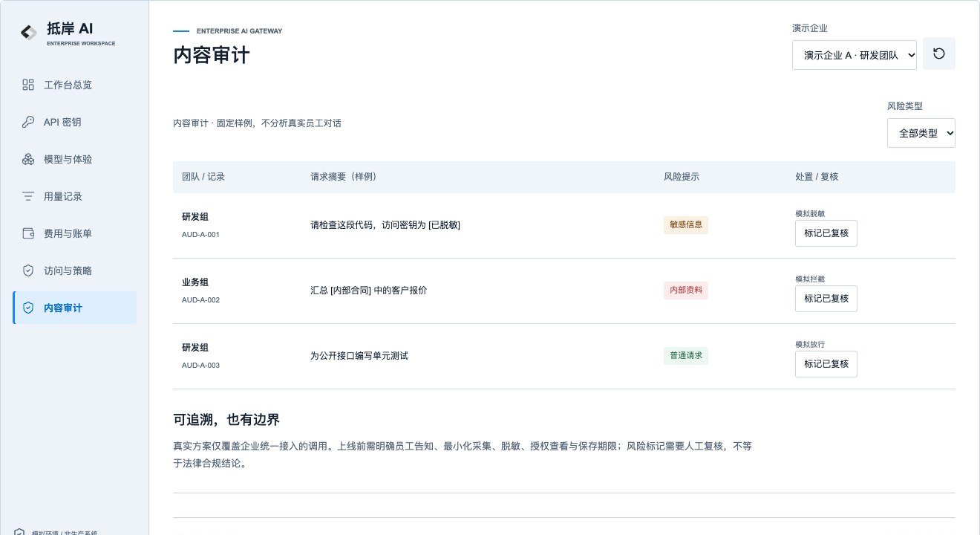
Task: Click the 内容审计 shield icon
Action: (x=28, y=308)
